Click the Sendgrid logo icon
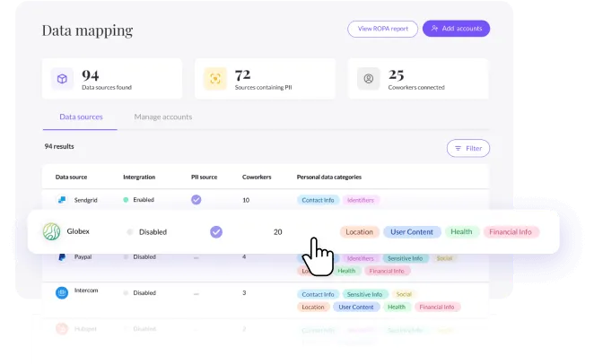The height and width of the screenshot is (364, 594). click(x=62, y=200)
